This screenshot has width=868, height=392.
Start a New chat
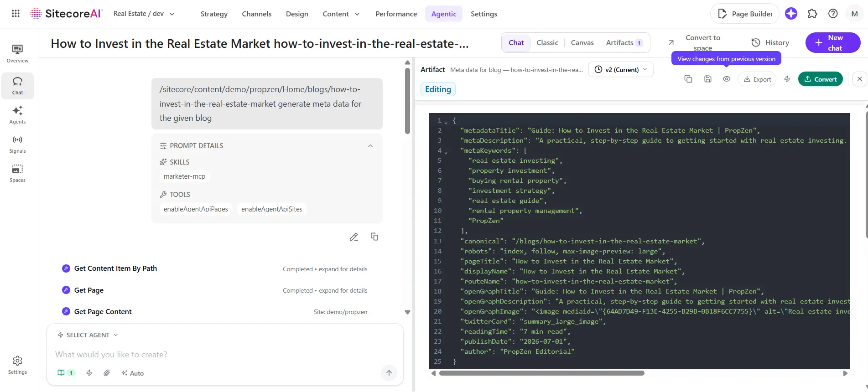click(833, 43)
